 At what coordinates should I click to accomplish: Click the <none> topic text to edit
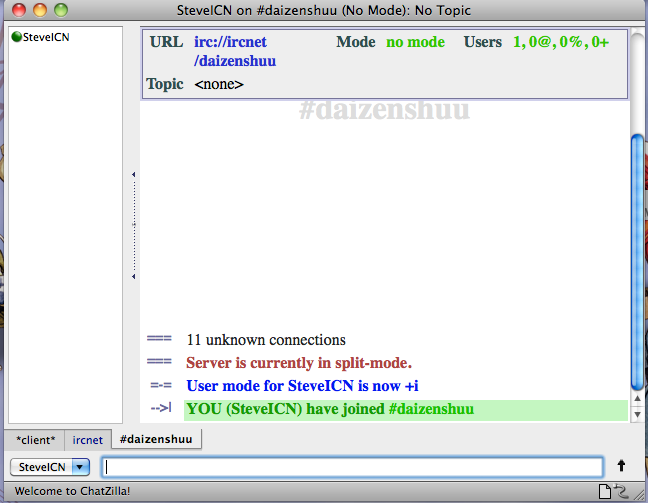click(x=219, y=84)
